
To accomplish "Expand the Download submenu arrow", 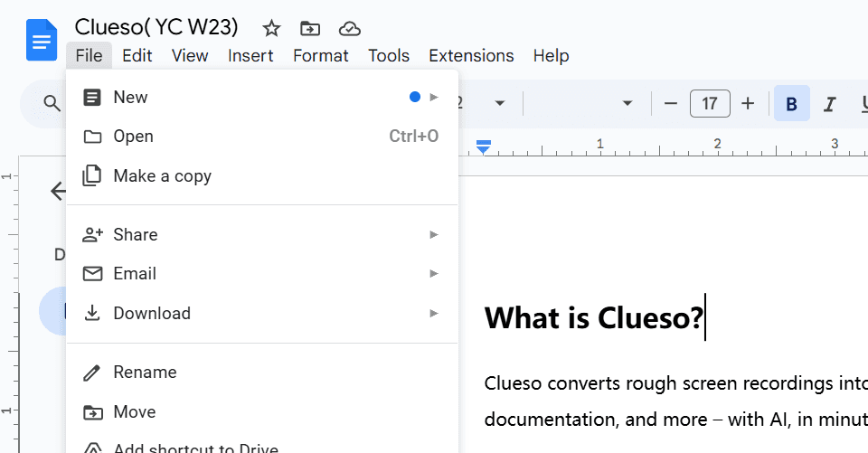I will pos(434,314).
